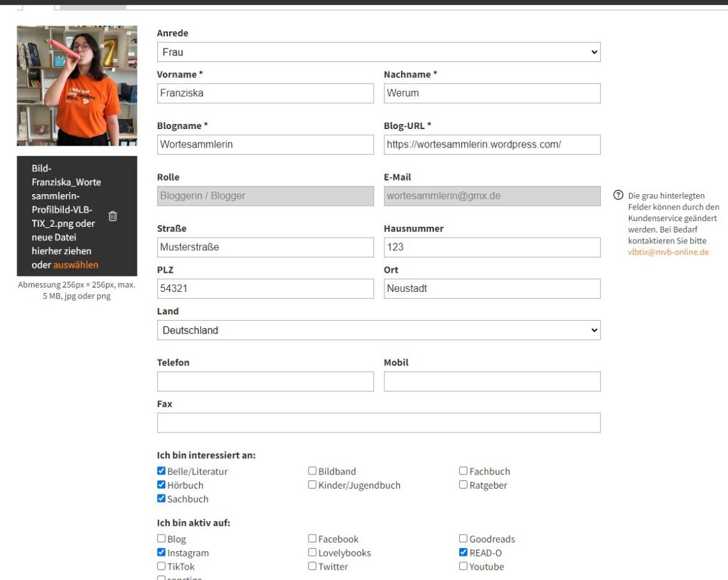Click the orange 'auswählen' file link
Image resolution: width=728 pixels, height=580 pixels.
tap(75, 264)
